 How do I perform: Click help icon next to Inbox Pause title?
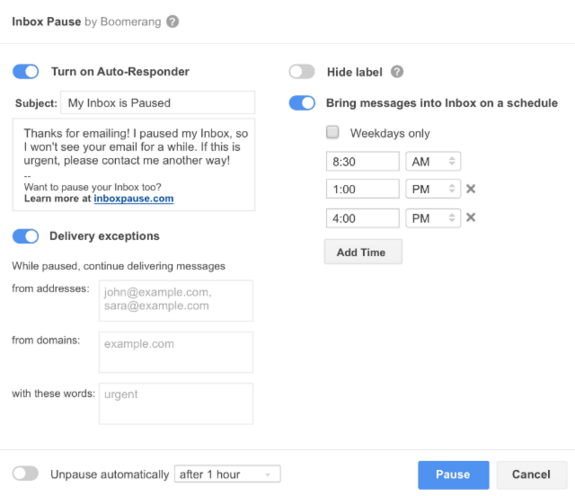click(172, 22)
